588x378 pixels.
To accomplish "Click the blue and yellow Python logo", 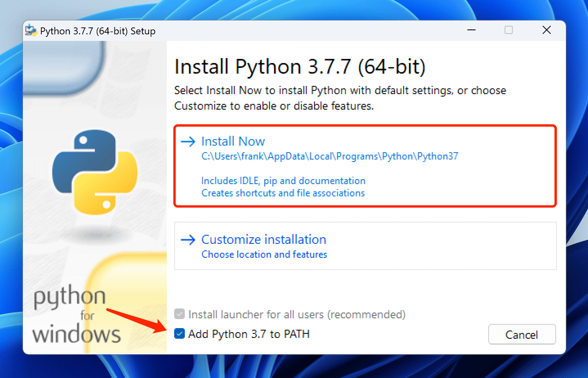I will pos(95,172).
